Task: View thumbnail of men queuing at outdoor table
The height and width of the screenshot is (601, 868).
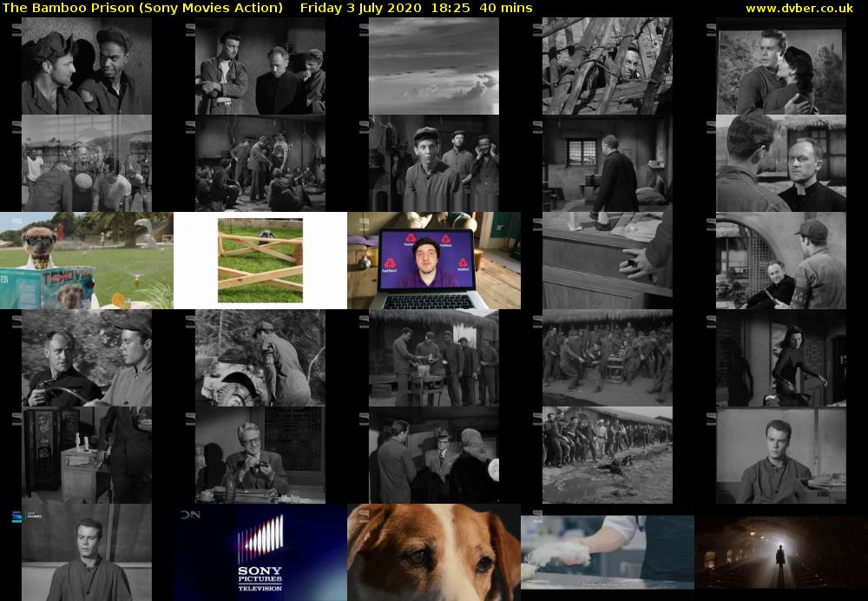Action: pyautogui.click(x=434, y=358)
